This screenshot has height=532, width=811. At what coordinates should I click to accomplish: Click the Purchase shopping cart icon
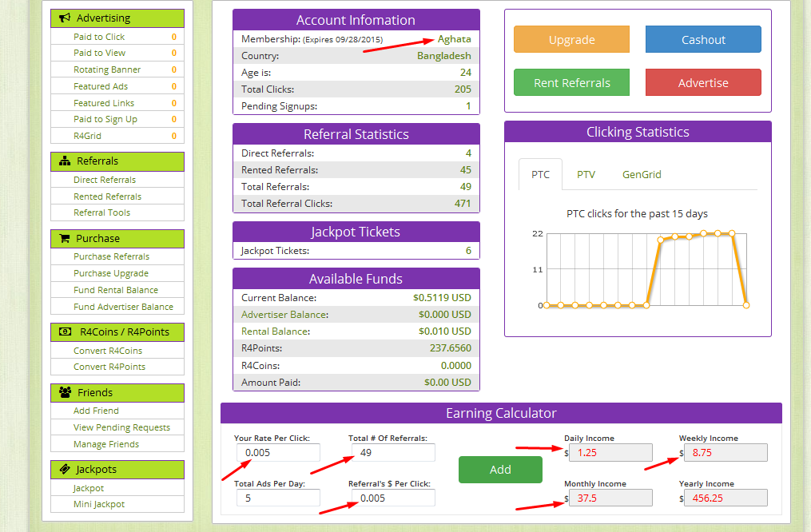click(x=66, y=238)
